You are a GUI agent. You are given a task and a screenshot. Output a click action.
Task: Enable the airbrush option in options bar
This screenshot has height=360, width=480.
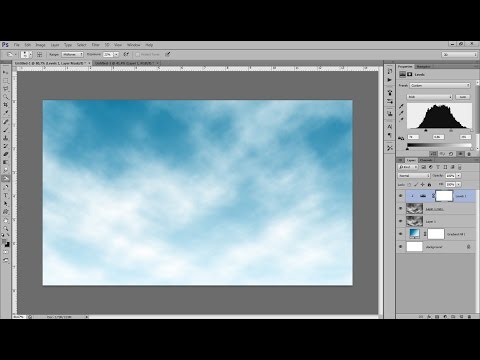coord(126,54)
